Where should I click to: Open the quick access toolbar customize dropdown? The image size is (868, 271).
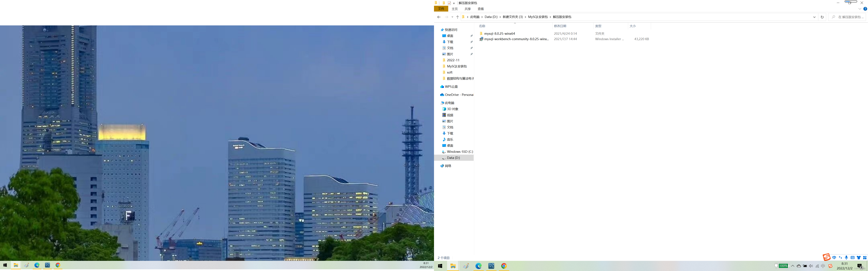pyautogui.click(x=454, y=3)
